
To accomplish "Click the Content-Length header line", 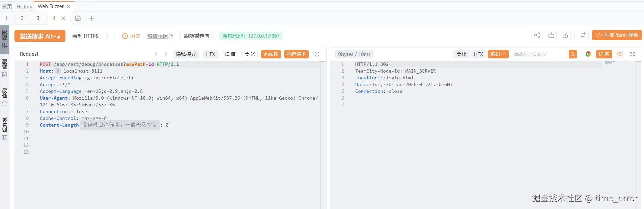I will [104, 125].
